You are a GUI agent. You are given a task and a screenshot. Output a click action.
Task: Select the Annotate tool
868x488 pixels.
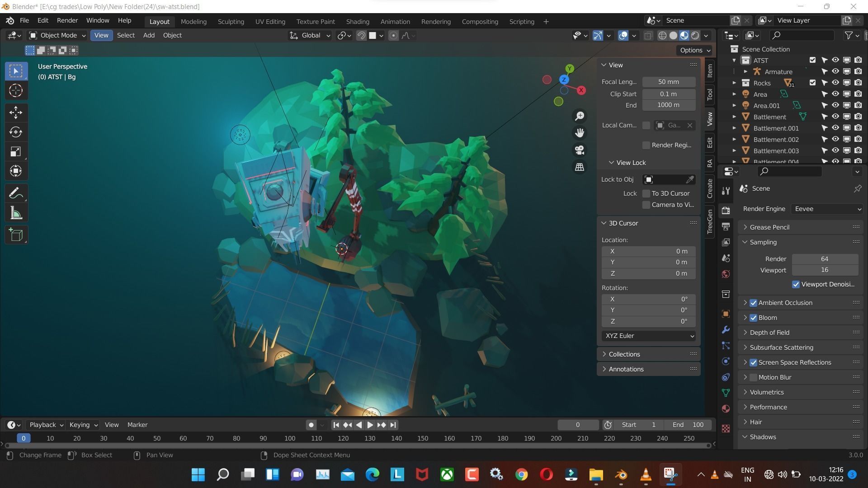coord(16,193)
